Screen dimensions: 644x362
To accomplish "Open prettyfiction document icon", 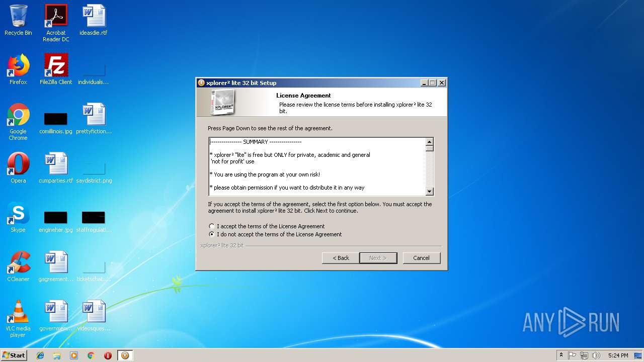I will (x=94, y=119).
